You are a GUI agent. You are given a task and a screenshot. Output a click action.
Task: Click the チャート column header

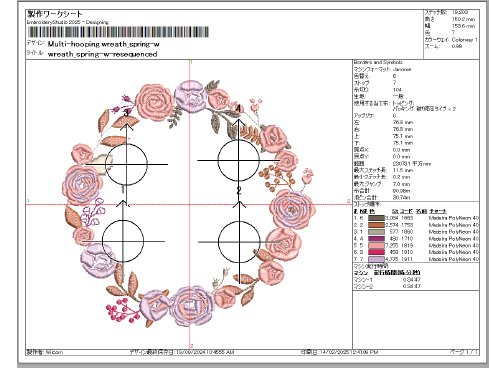437,211
